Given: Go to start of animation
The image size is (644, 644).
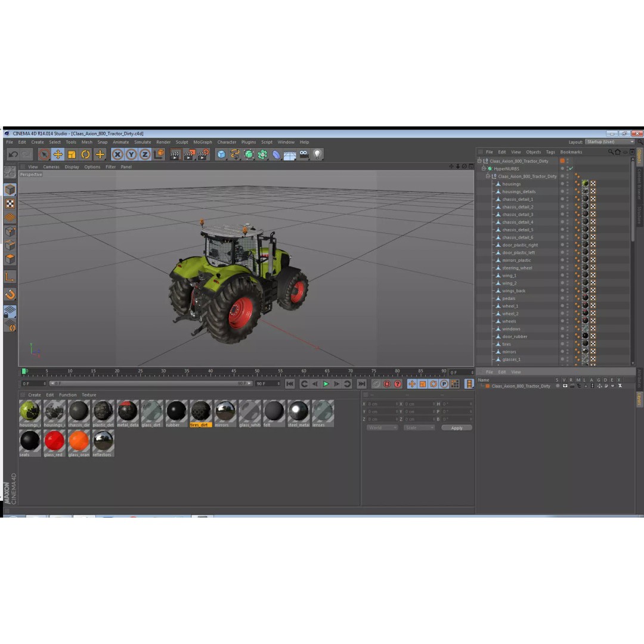Looking at the screenshot, I should [x=290, y=384].
